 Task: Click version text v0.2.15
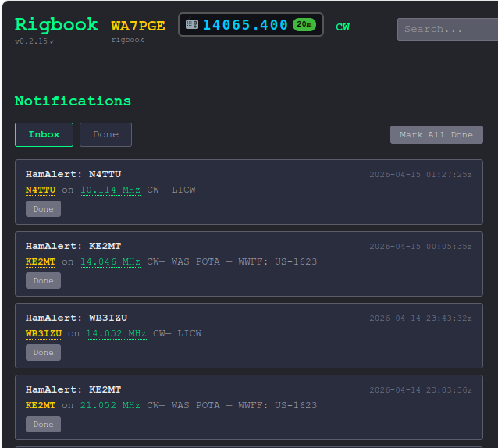coord(31,41)
